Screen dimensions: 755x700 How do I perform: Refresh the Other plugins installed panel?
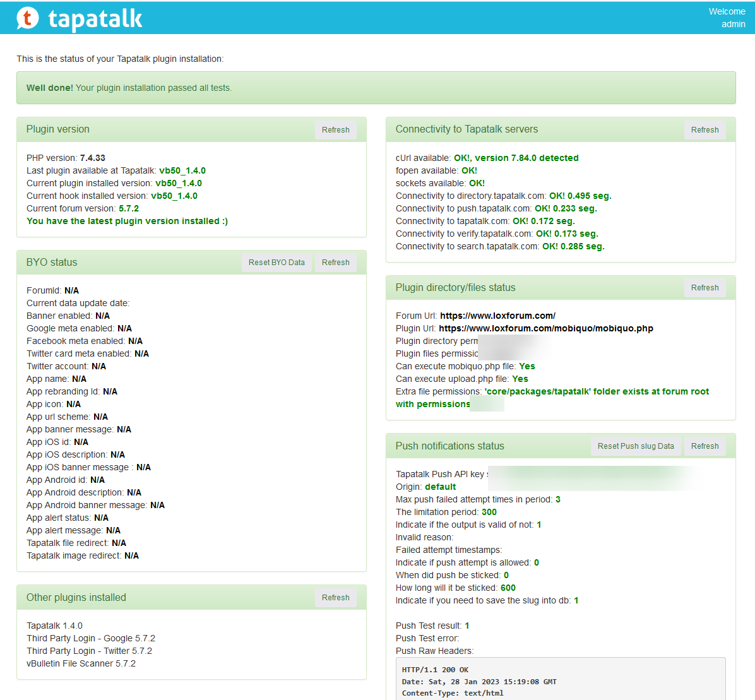[336, 598]
